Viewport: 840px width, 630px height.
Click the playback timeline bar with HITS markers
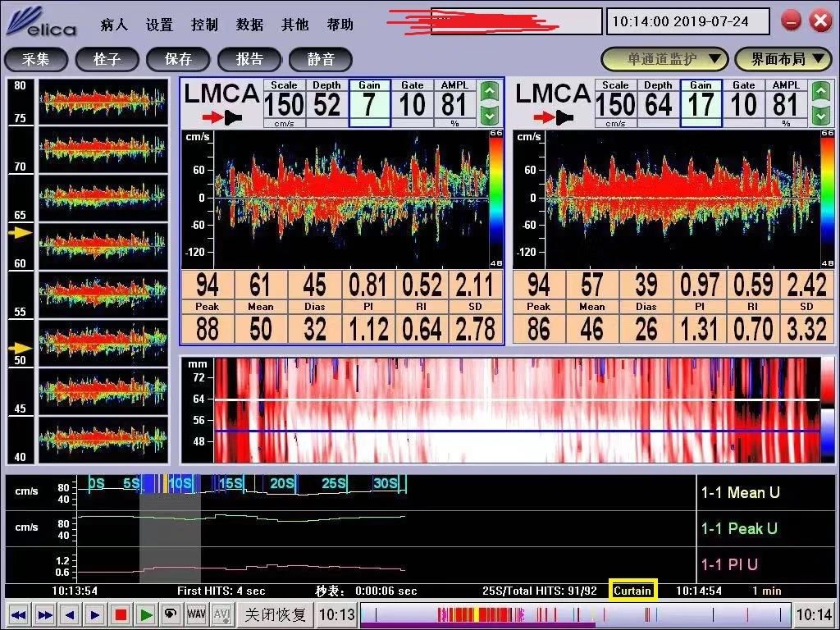[x=574, y=614]
